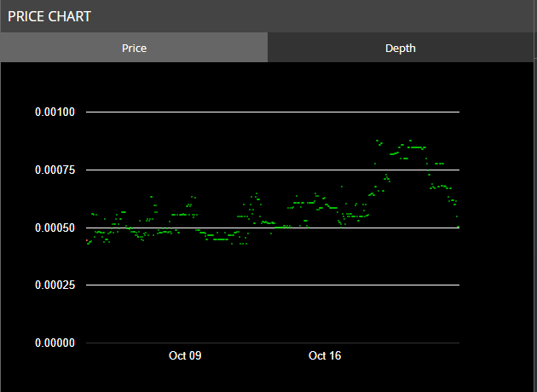
Task: Open the Depth tab
Action: [401, 48]
